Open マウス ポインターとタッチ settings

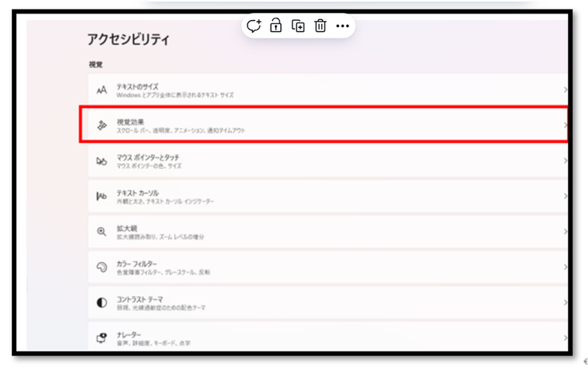[328, 161]
